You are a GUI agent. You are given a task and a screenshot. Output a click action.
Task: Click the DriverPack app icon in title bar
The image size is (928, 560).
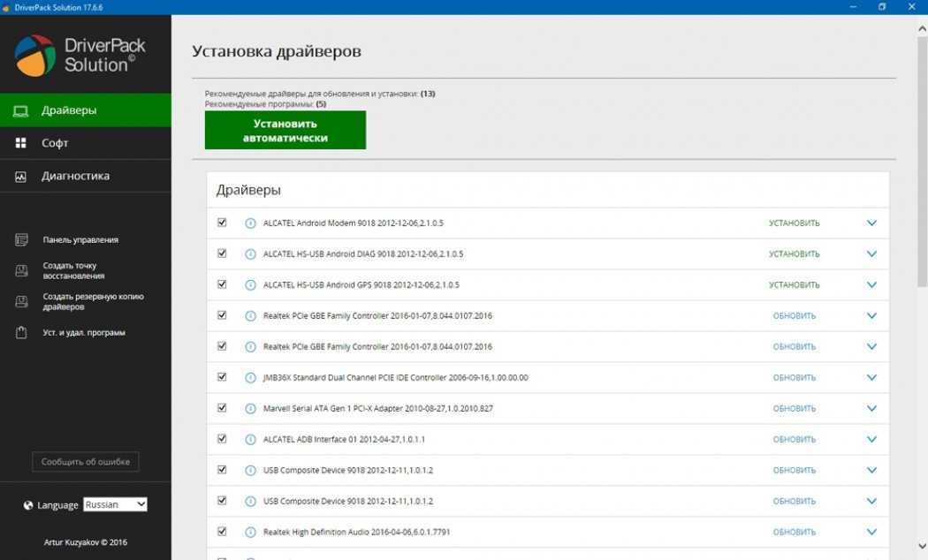click(x=6, y=7)
